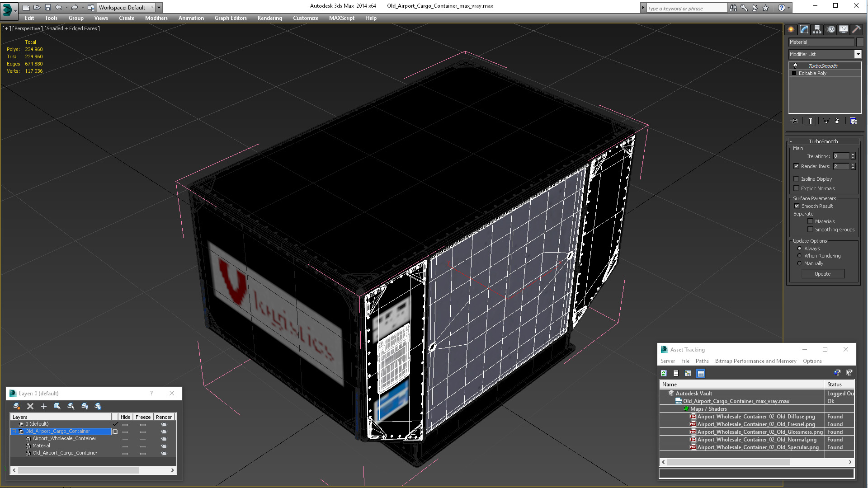Open the Utilities hammer panel tab

856,29
